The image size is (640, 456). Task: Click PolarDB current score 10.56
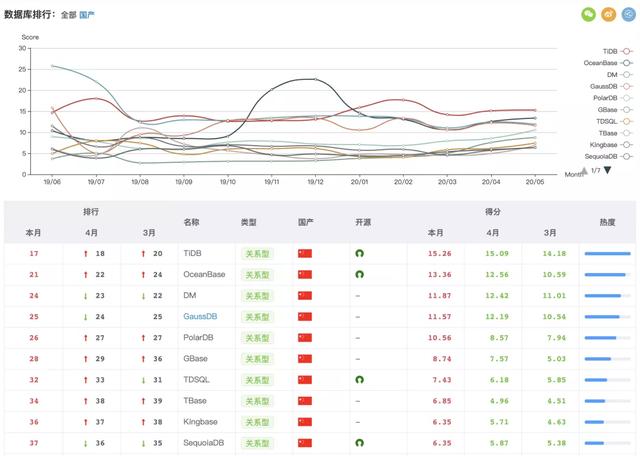coord(440,338)
